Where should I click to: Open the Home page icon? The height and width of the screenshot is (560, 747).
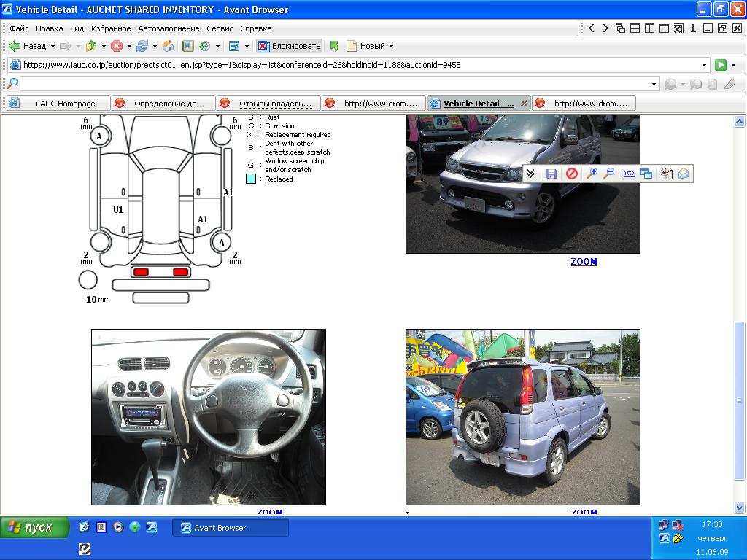pos(168,46)
